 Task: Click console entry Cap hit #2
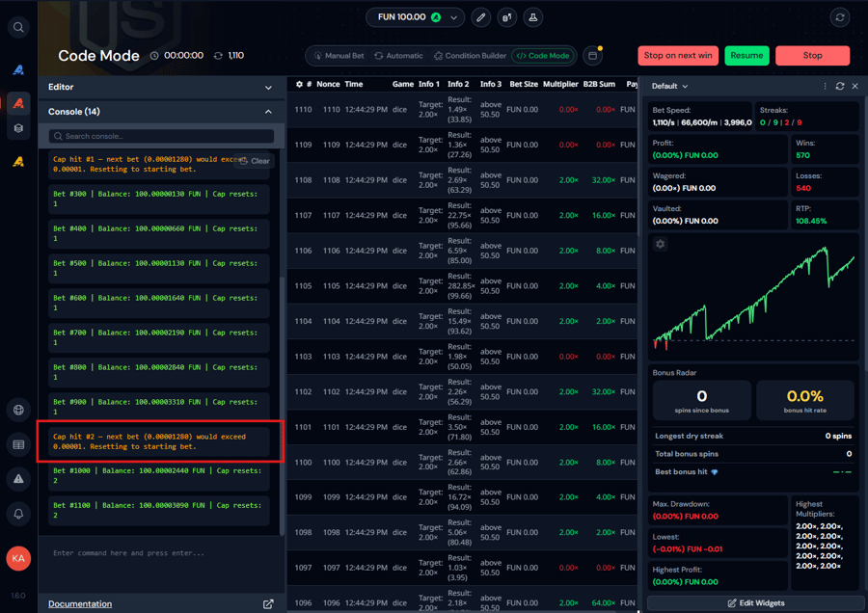point(159,441)
